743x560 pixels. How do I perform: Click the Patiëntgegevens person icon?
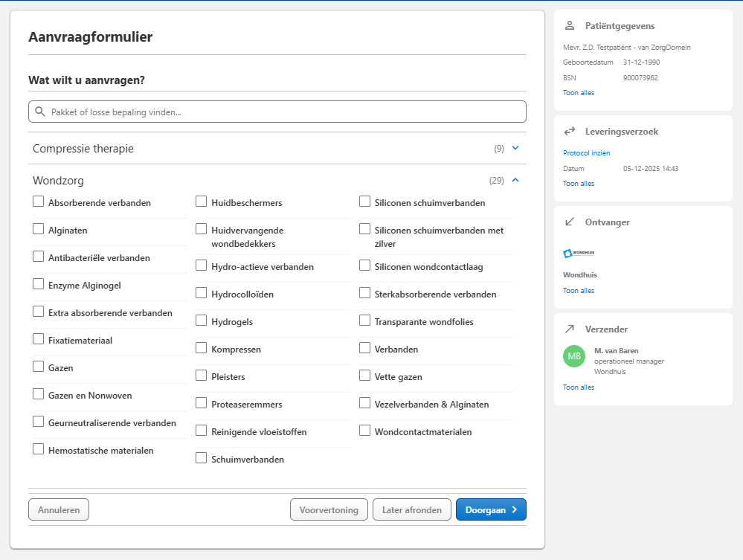[570, 26]
